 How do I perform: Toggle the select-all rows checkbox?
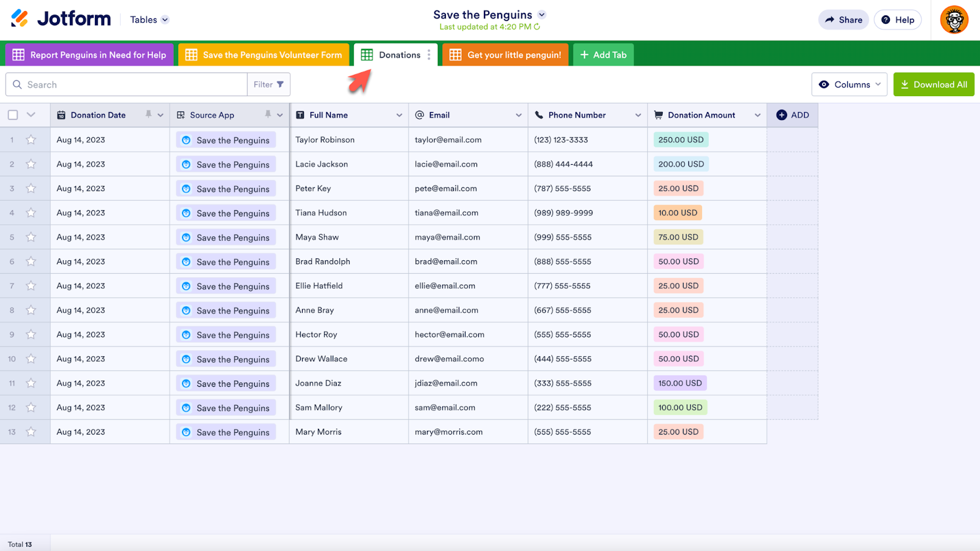click(13, 115)
